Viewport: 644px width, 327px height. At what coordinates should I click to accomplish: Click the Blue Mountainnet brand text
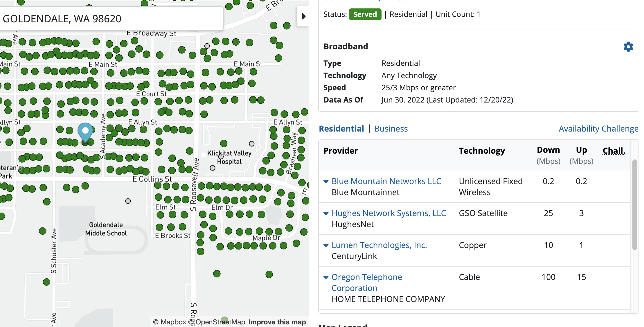pos(366,192)
